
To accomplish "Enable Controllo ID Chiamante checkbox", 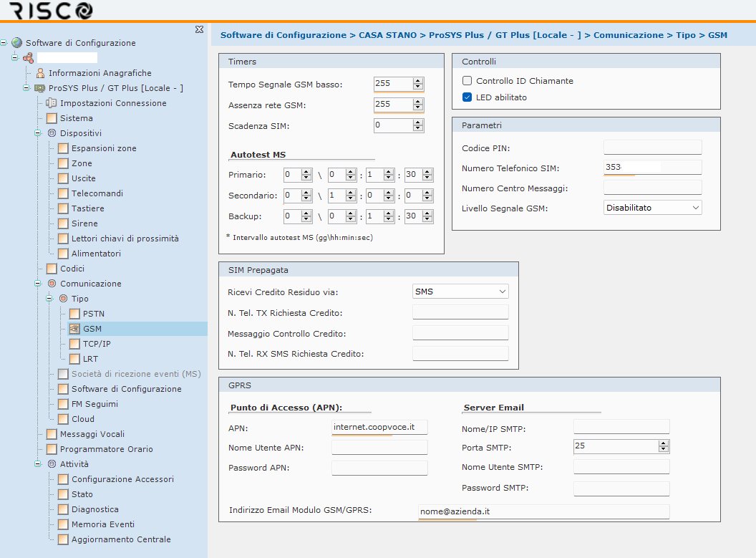I will coord(467,81).
